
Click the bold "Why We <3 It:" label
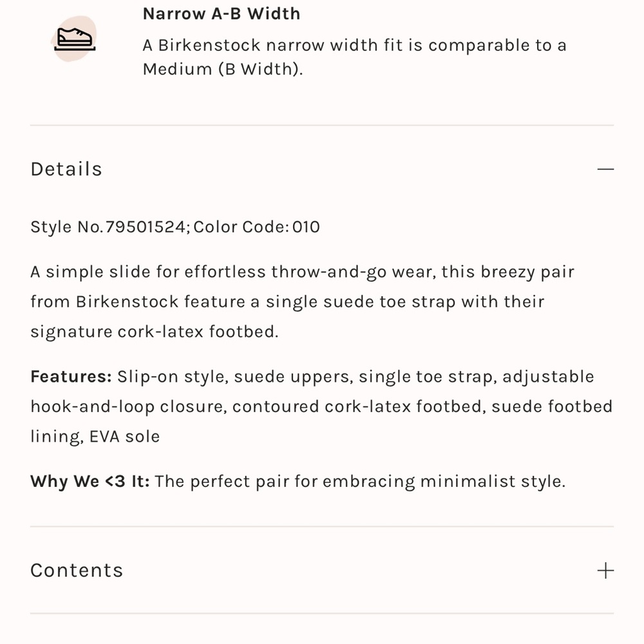[x=90, y=482]
